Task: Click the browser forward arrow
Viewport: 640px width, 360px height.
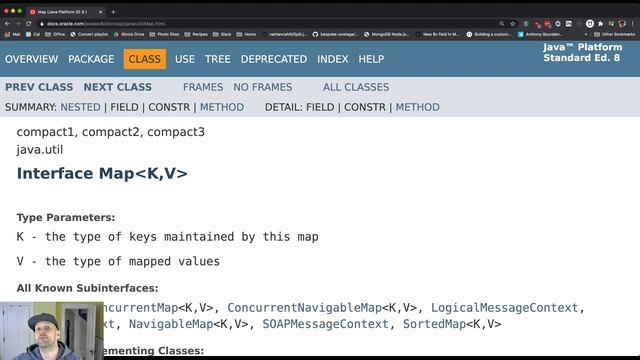Action: pyautogui.click(x=18, y=24)
